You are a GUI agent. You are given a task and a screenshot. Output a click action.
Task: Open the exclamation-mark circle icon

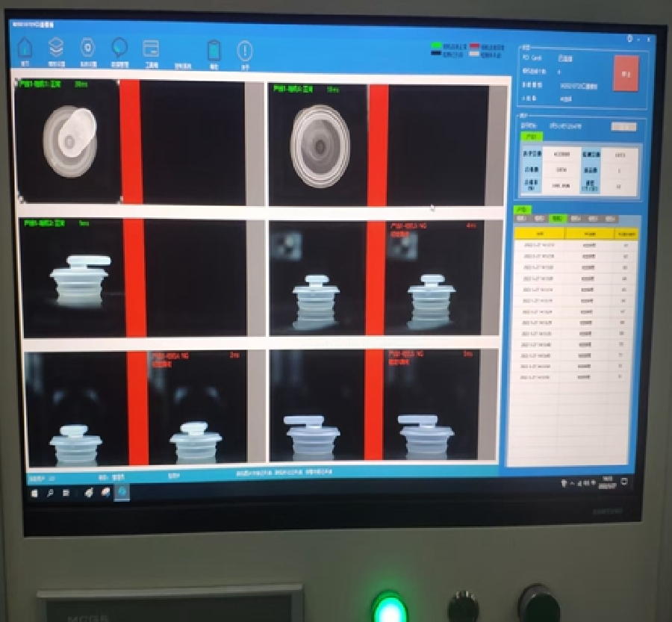coord(245,52)
